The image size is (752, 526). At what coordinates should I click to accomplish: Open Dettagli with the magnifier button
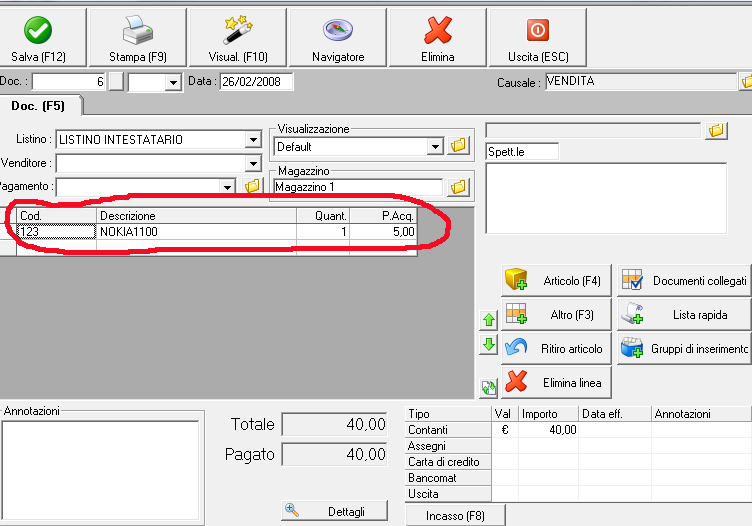[x=334, y=511]
